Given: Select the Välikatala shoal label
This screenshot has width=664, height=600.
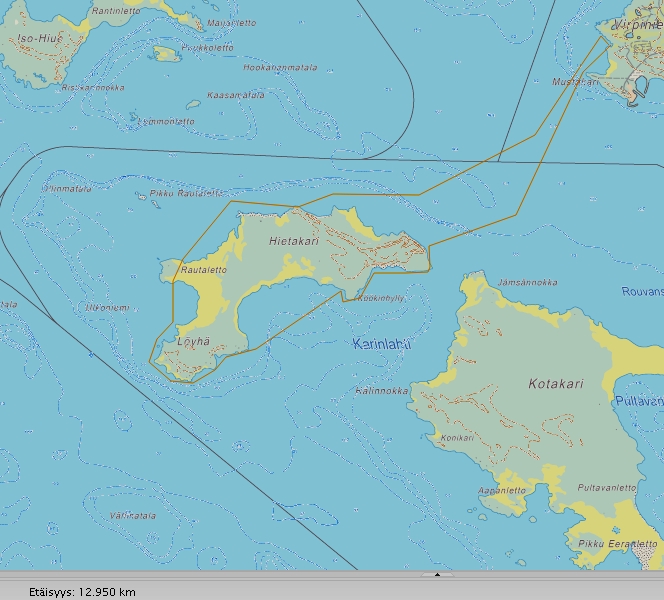Looking at the screenshot, I should [132, 515].
